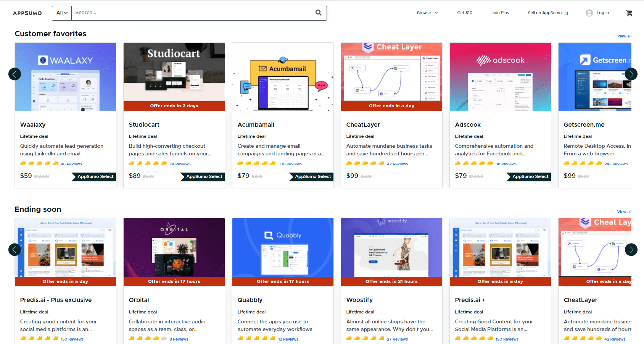Click the $99 price on Getscreen.me
The width and height of the screenshot is (644, 344).
(570, 176)
